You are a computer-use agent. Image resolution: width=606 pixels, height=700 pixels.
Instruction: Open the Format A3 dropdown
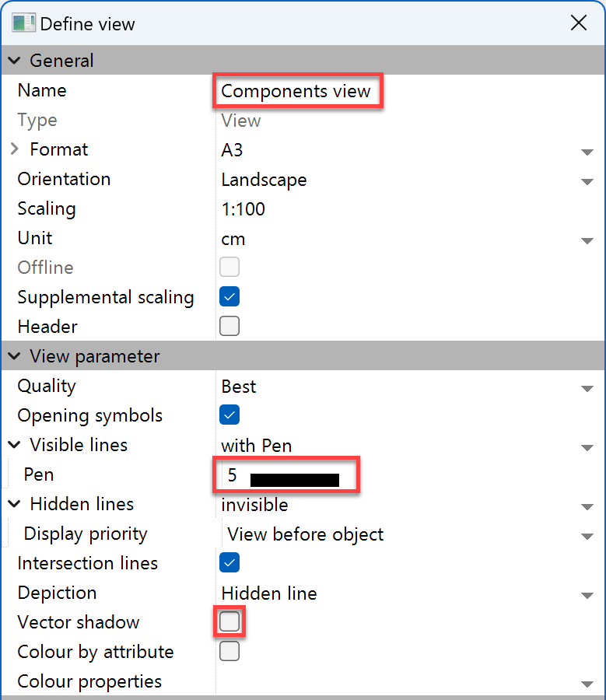coord(587,151)
